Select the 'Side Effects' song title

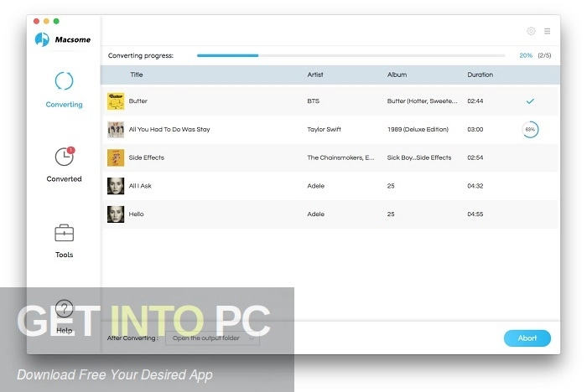click(147, 157)
